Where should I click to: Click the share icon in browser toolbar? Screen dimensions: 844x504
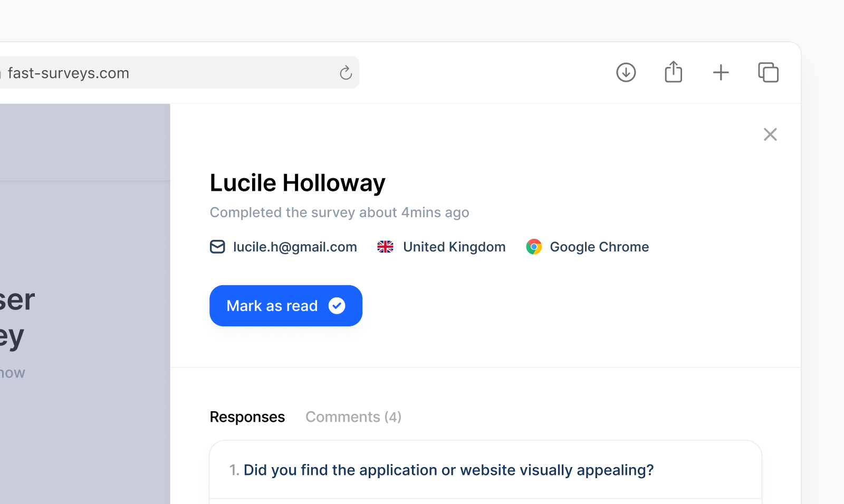point(674,72)
